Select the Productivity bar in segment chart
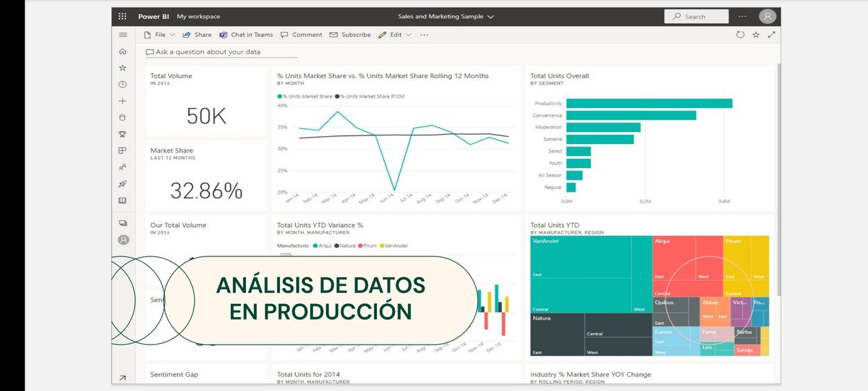 tap(649, 104)
